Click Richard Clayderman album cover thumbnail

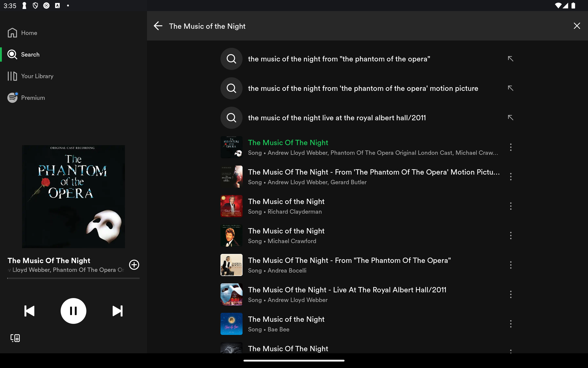[x=231, y=206]
